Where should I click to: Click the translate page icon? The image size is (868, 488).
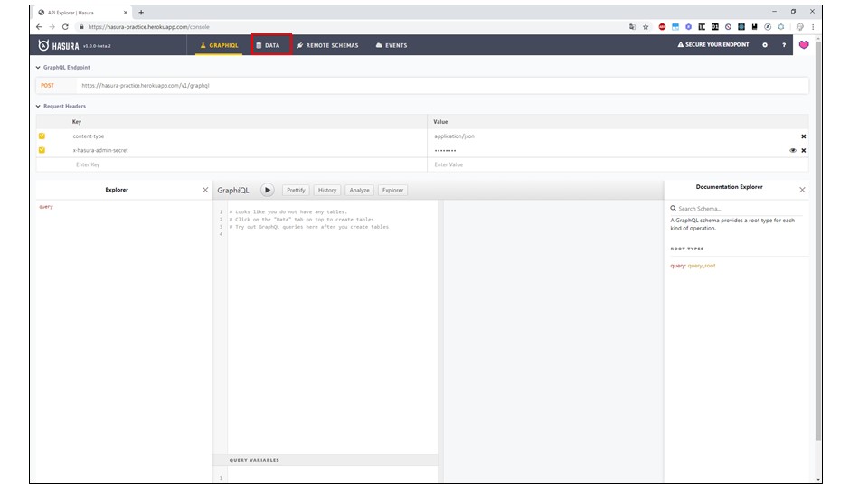click(x=632, y=27)
